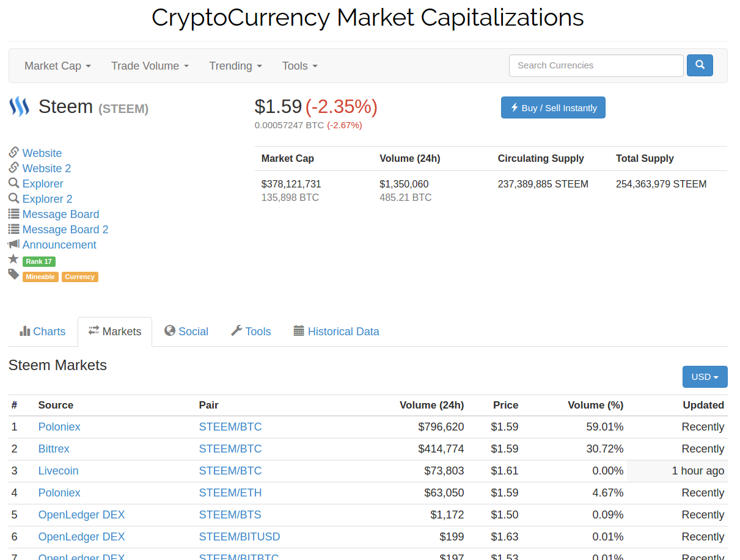
Task: Click the megaphone icon beside Announcement
Action: 13,244
